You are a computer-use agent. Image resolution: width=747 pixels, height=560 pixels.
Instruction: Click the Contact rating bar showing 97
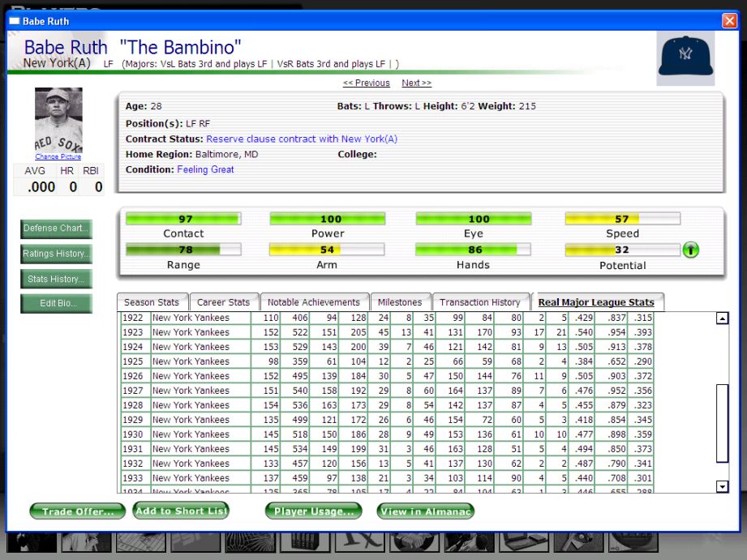point(183,219)
